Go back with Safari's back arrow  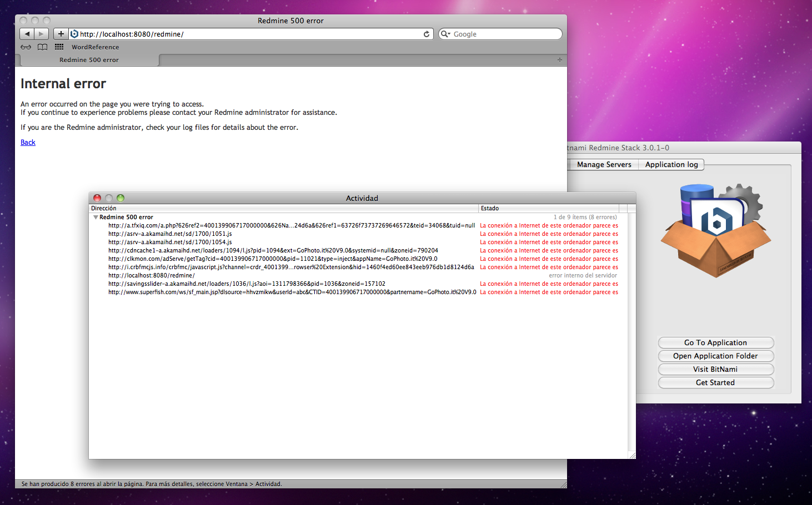coord(27,34)
